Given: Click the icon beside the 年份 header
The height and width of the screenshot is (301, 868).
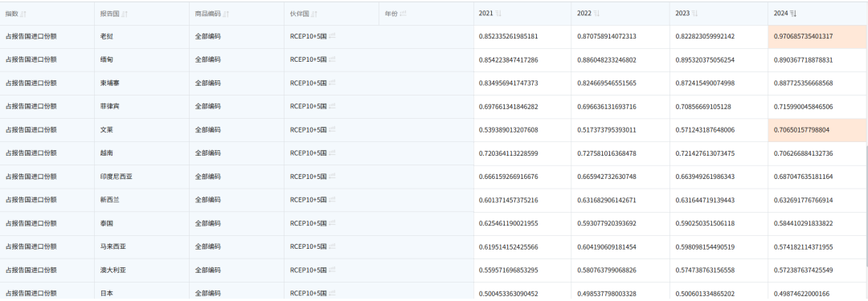Looking at the screenshot, I should pyautogui.click(x=403, y=14).
